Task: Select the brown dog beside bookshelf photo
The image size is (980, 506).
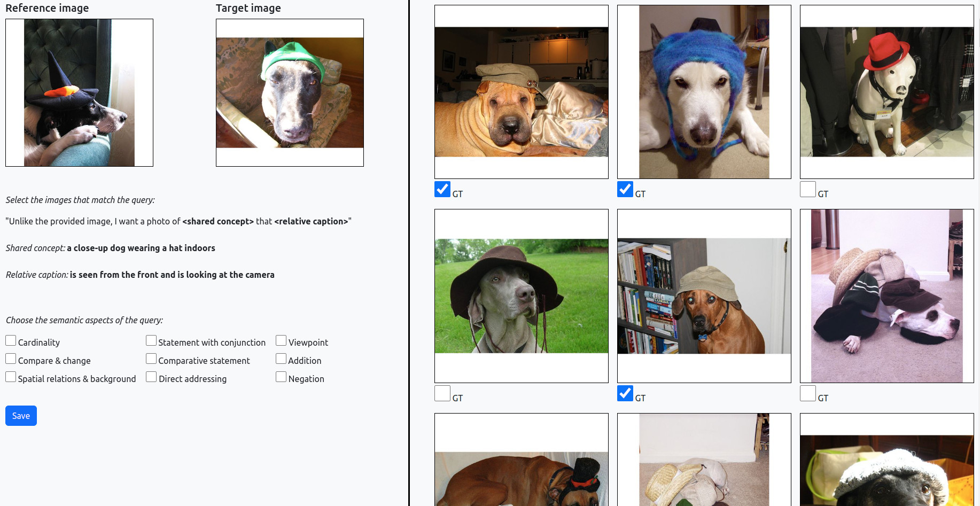Action: pyautogui.click(x=704, y=296)
